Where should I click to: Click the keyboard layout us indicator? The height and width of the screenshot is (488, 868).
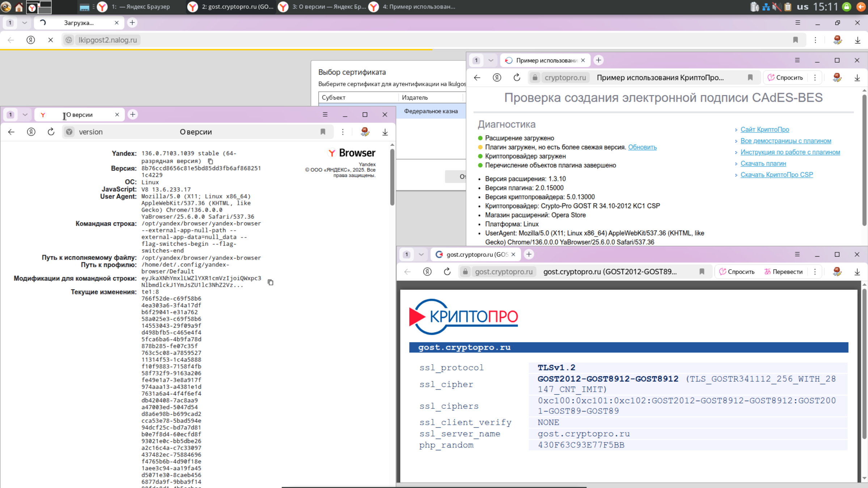(803, 7)
